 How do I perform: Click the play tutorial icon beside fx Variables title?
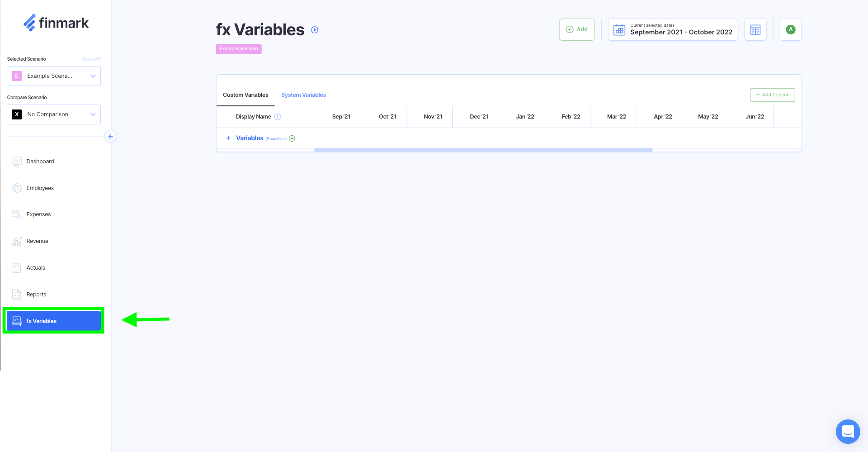tap(315, 30)
